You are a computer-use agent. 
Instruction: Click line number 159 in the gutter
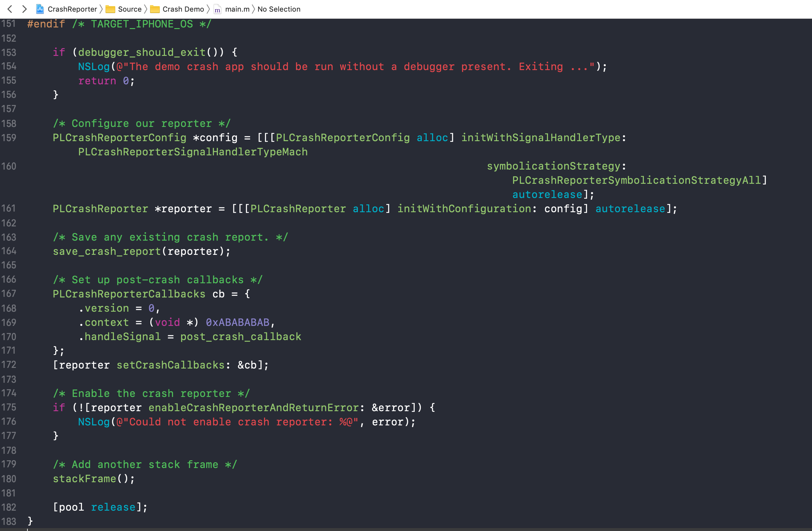[x=8, y=138]
